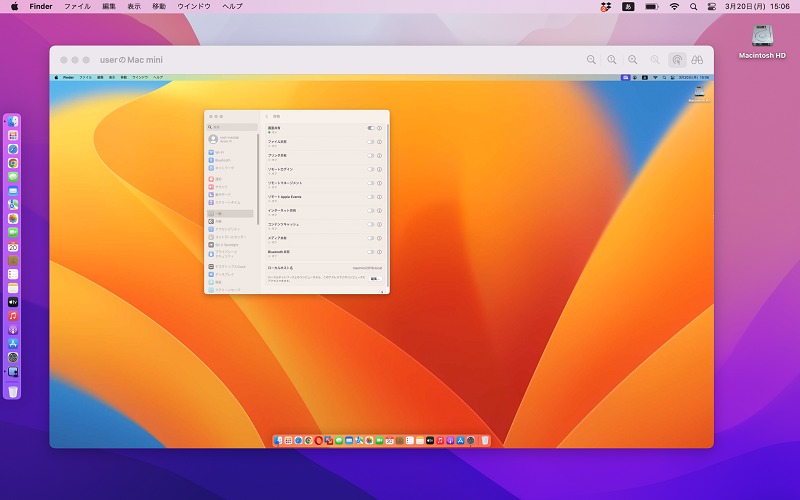The width and height of the screenshot is (800, 500).
Task: Switch to observe mode binoculars icon
Action: [697, 60]
